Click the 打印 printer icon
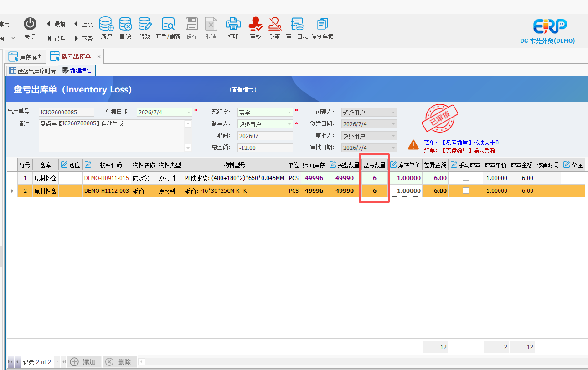 coord(233,24)
